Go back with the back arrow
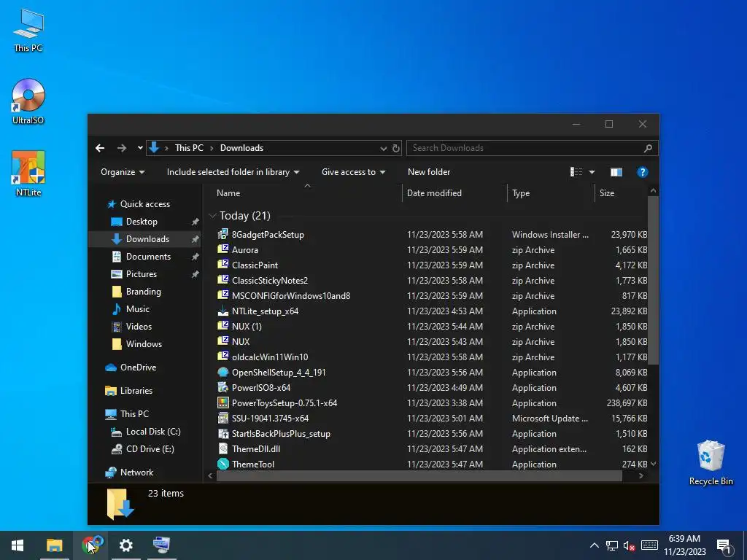747x560 pixels. click(100, 148)
